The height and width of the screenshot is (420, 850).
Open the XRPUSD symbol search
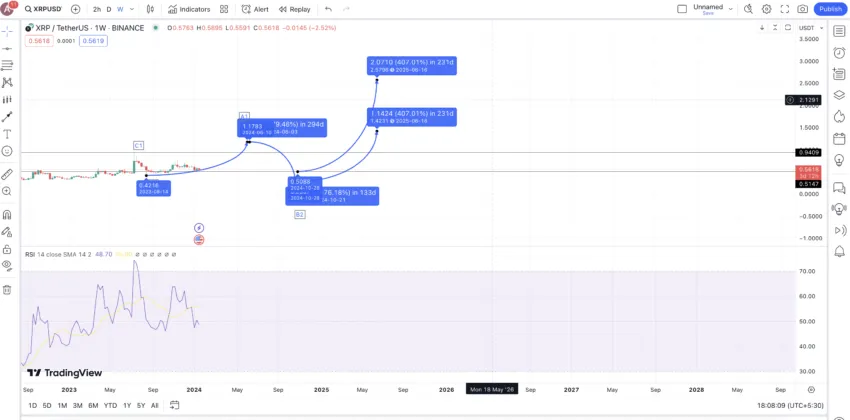coord(43,9)
